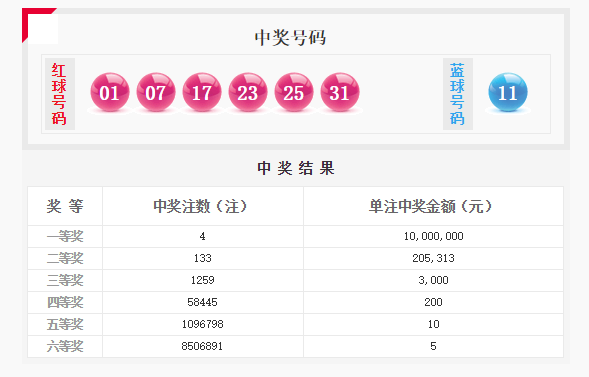
Task: Click the red ball numbered 31
Action: point(340,92)
